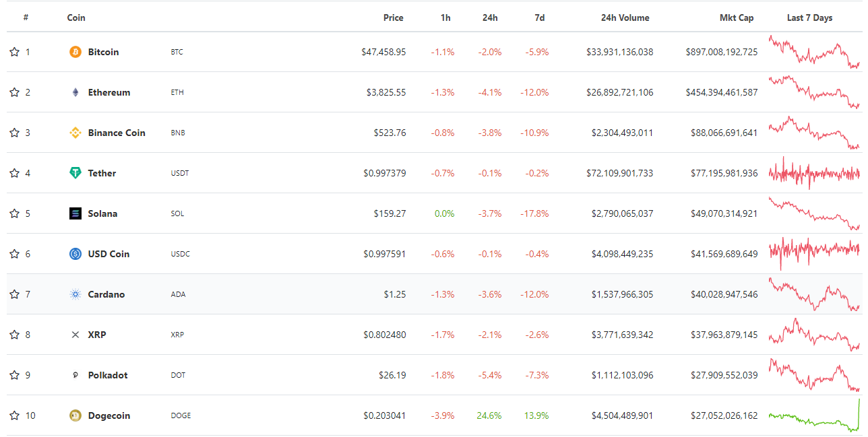This screenshot has width=868, height=437.
Task: Click the Binance Coin logo icon
Action: [x=75, y=133]
